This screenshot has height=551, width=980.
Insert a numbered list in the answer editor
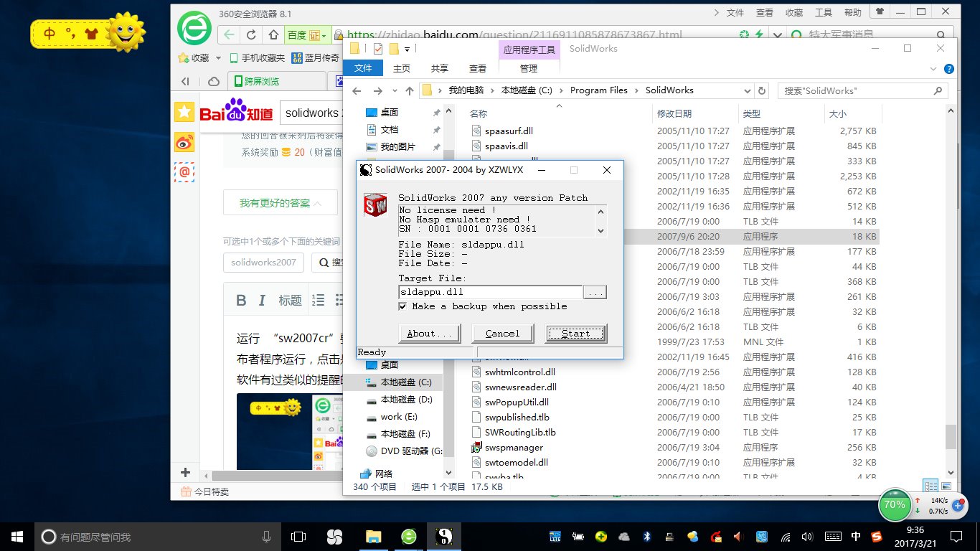319,300
